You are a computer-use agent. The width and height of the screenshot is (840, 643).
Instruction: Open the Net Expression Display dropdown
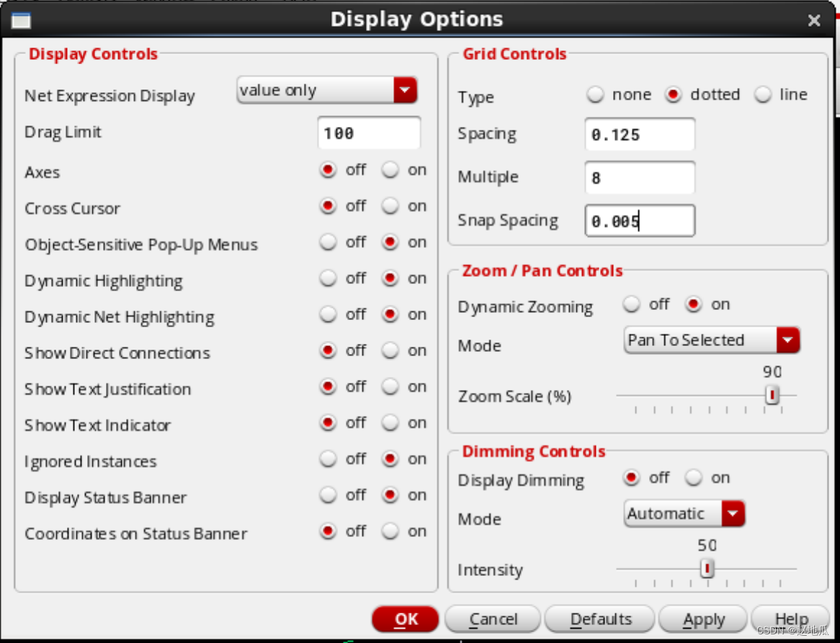tap(405, 90)
